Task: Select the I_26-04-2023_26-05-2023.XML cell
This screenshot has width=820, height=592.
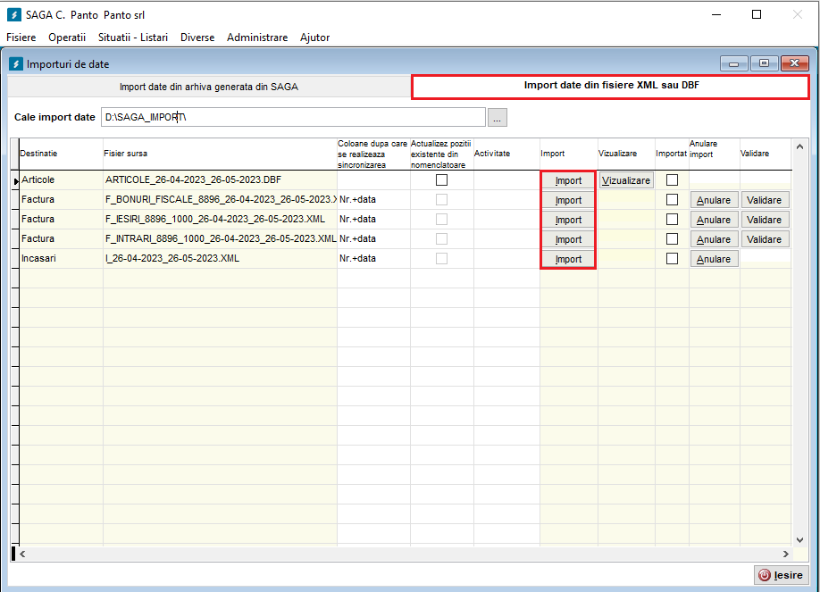Action: pyautogui.click(x=220, y=258)
